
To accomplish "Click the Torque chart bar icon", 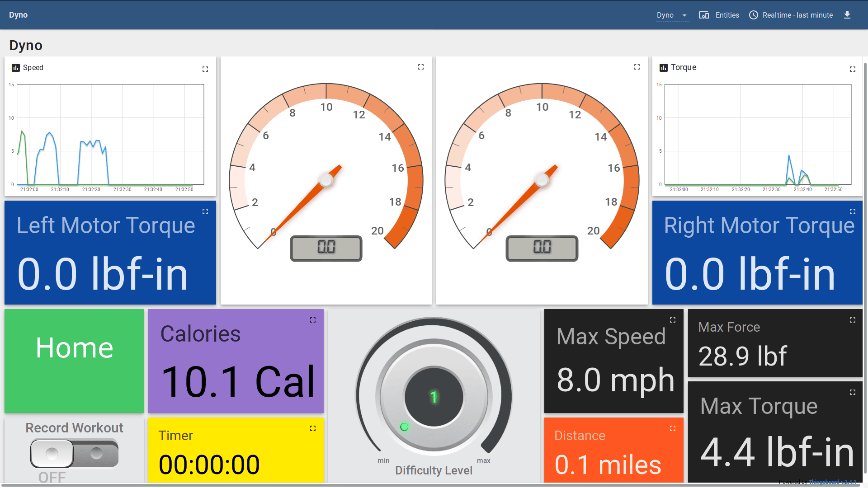I will (x=664, y=68).
